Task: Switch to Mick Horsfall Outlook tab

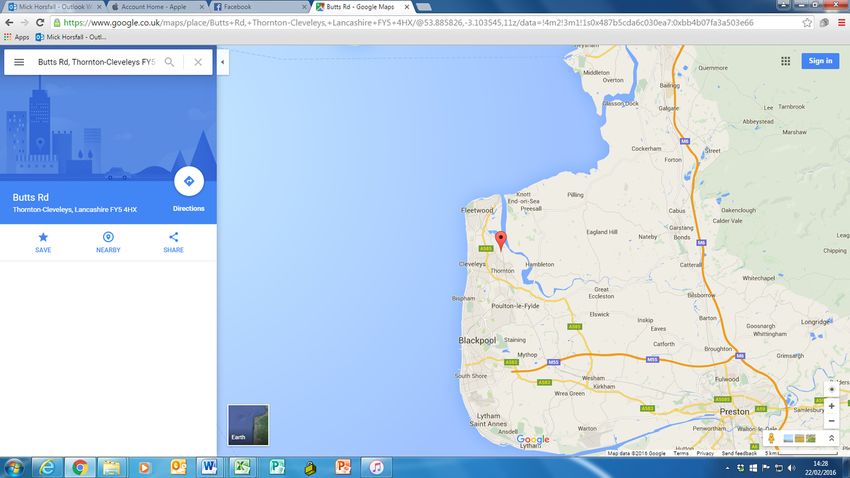Action: click(x=55, y=7)
